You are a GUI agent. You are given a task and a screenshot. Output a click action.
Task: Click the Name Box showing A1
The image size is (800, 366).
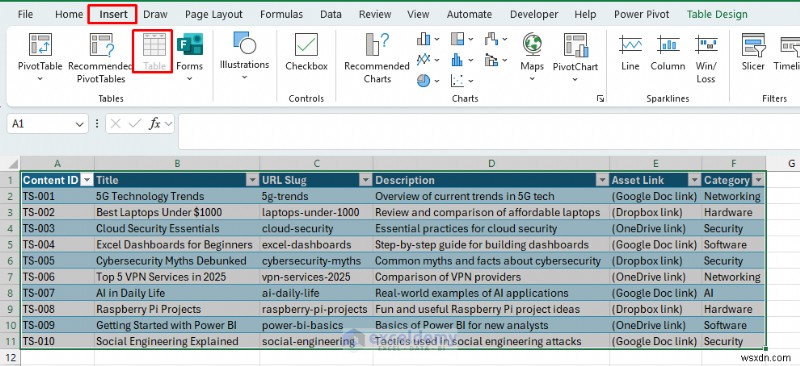pyautogui.click(x=41, y=124)
